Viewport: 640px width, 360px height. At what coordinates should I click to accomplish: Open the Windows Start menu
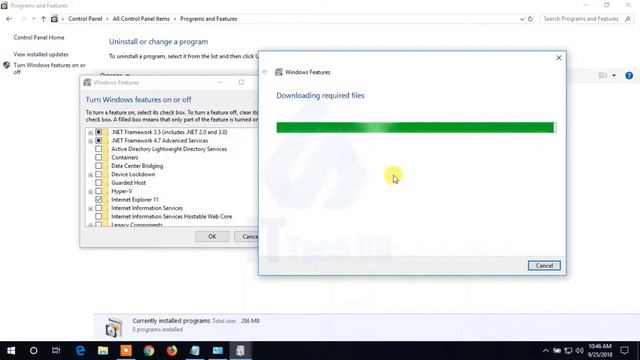click(x=11, y=351)
